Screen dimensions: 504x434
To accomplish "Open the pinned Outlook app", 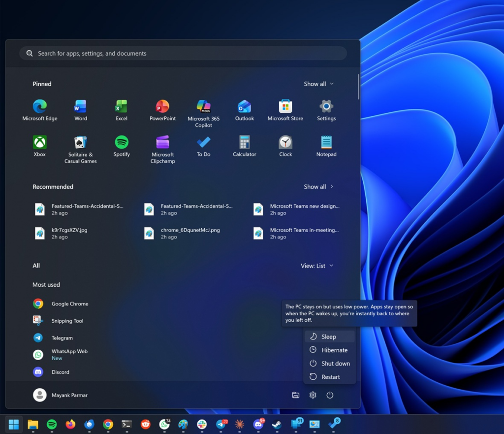I will 245,110.
